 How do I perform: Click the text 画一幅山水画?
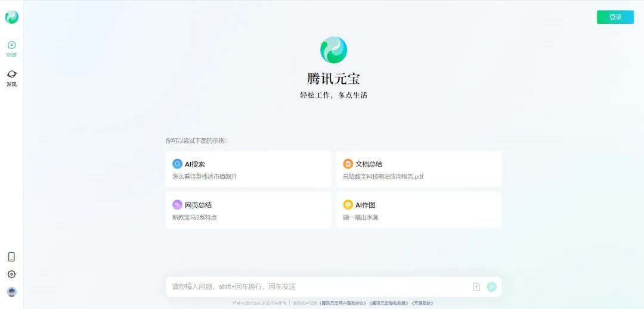pyautogui.click(x=361, y=218)
